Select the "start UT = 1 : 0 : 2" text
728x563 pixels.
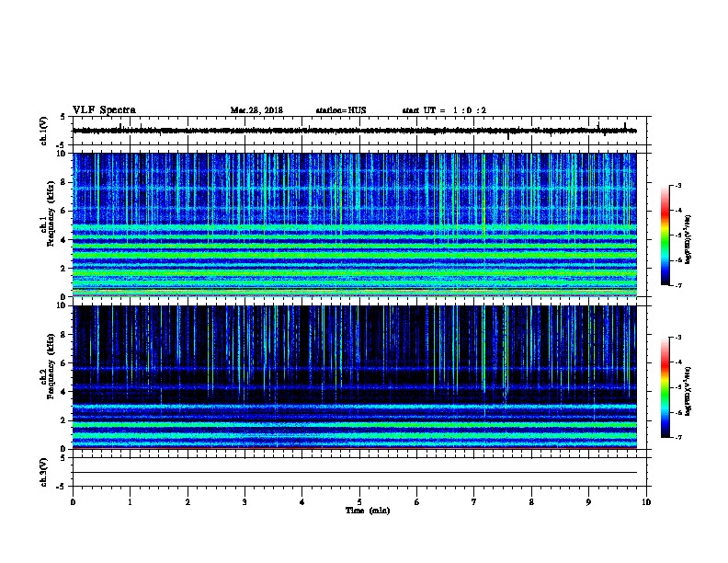tap(444, 110)
